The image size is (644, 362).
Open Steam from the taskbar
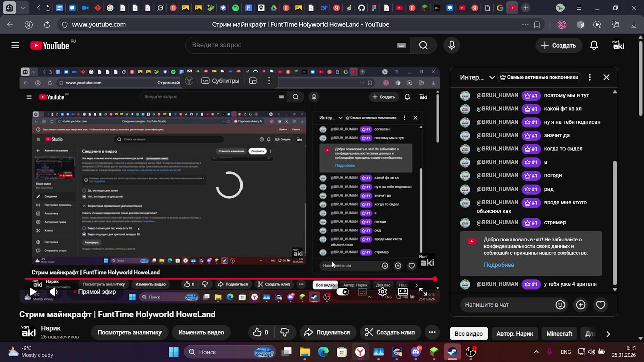pos(452,352)
